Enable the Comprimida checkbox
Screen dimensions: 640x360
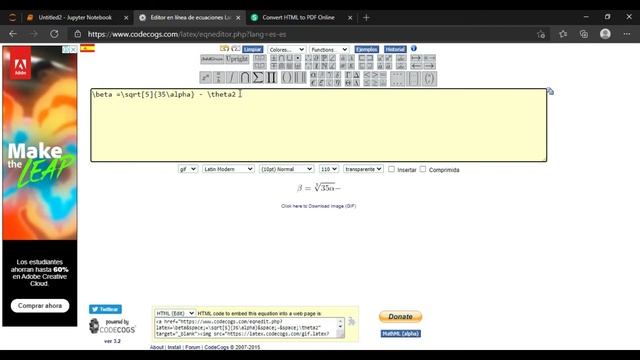pyautogui.click(x=423, y=169)
